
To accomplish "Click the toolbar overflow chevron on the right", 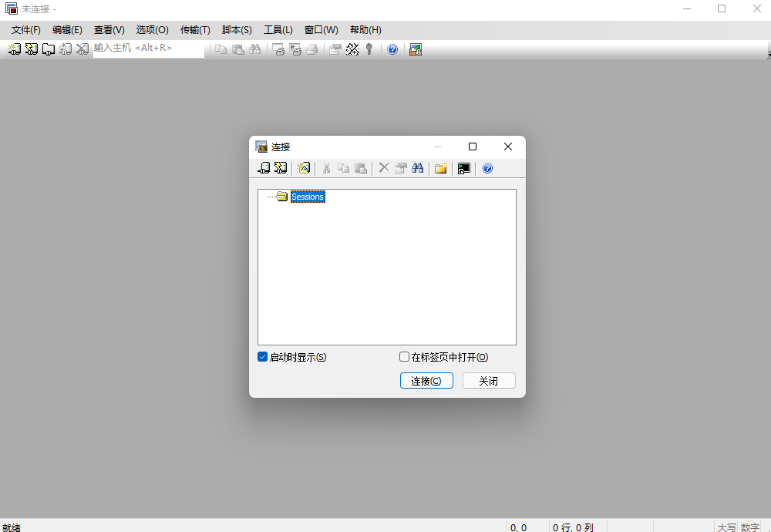I will coord(766,54).
